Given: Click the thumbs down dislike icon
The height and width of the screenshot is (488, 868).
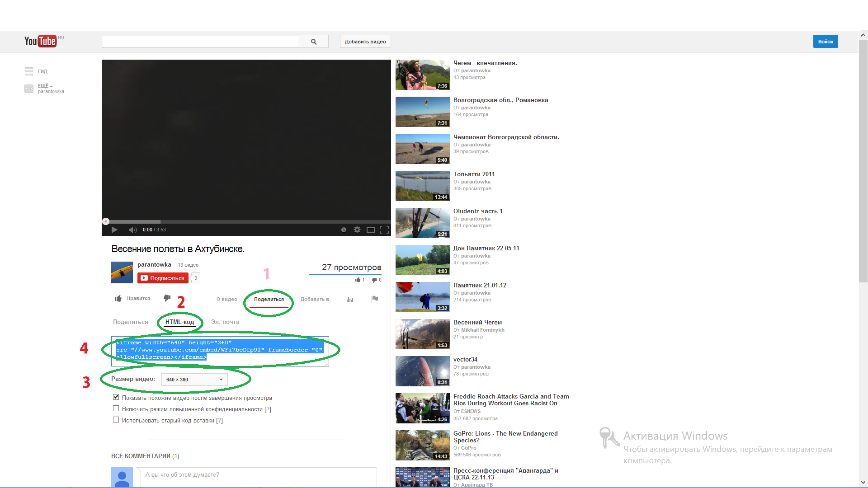Looking at the screenshot, I should (167, 298).
